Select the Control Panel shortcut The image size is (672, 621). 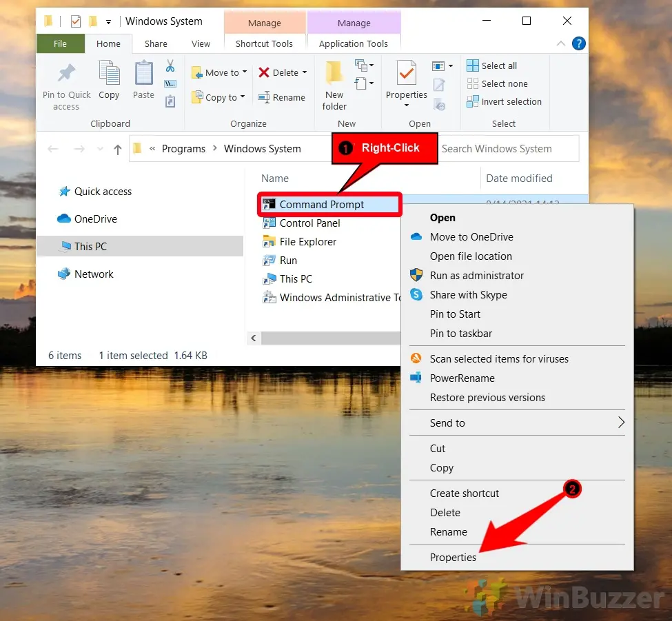[301, 223]
